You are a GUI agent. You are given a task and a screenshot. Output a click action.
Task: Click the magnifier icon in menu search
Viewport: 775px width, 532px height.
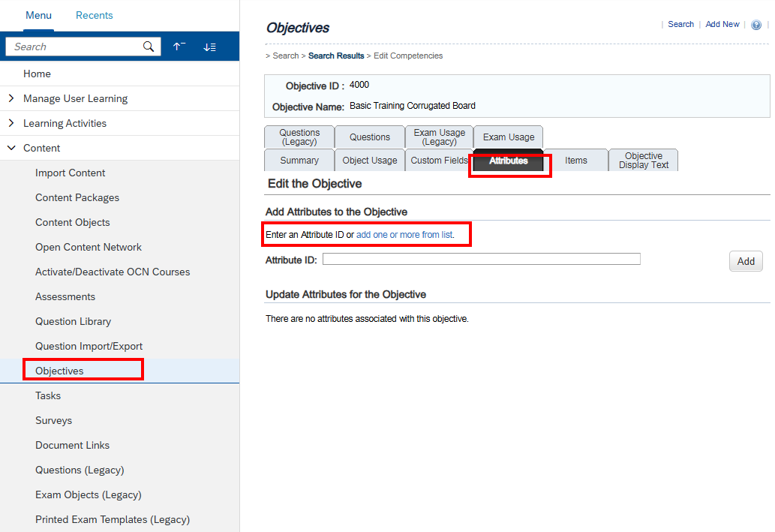149,47
